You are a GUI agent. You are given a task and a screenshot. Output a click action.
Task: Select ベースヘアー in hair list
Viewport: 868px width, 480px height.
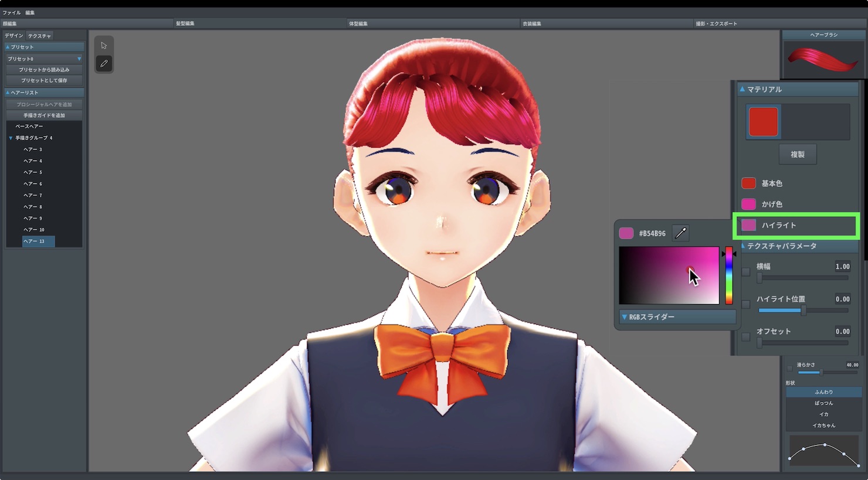point(29,127)
